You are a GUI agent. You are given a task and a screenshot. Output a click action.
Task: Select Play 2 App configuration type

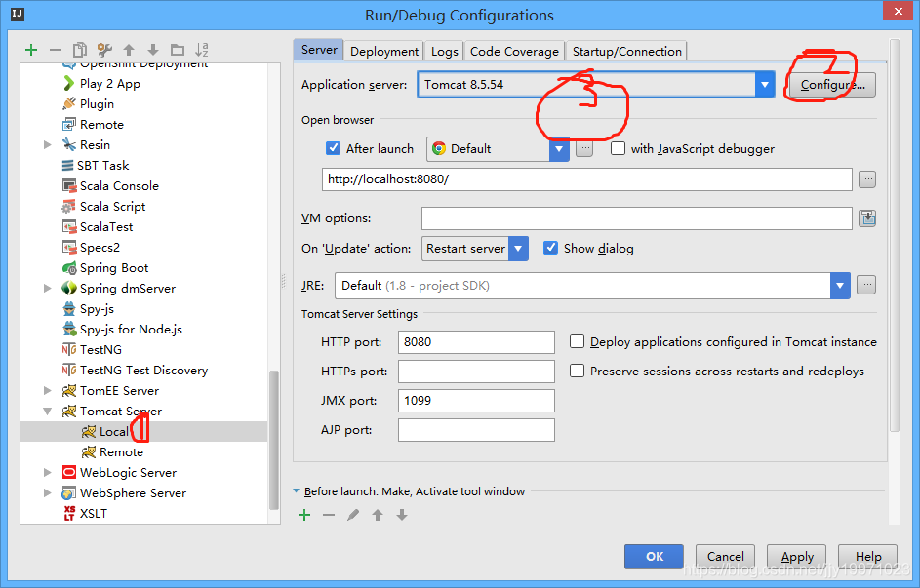pyautogui.click(x=109, y=83)
